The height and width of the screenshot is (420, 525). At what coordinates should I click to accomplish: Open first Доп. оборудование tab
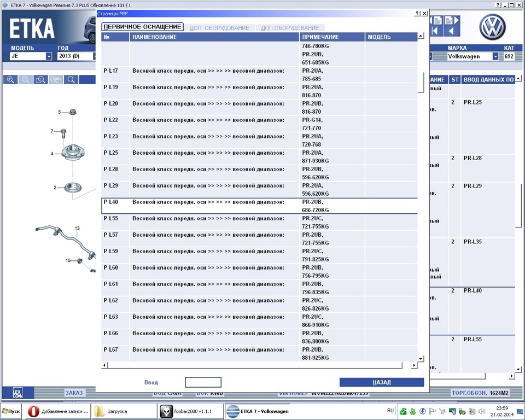pyautogui.click(x=219, y=28)
